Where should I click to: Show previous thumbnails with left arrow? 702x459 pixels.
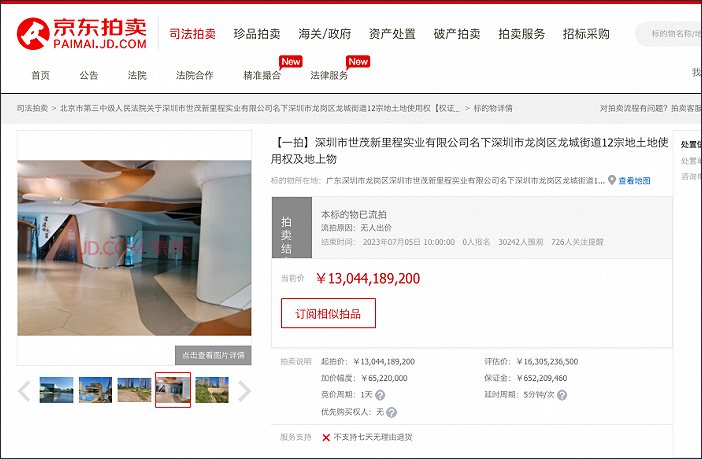pos(24,391)
